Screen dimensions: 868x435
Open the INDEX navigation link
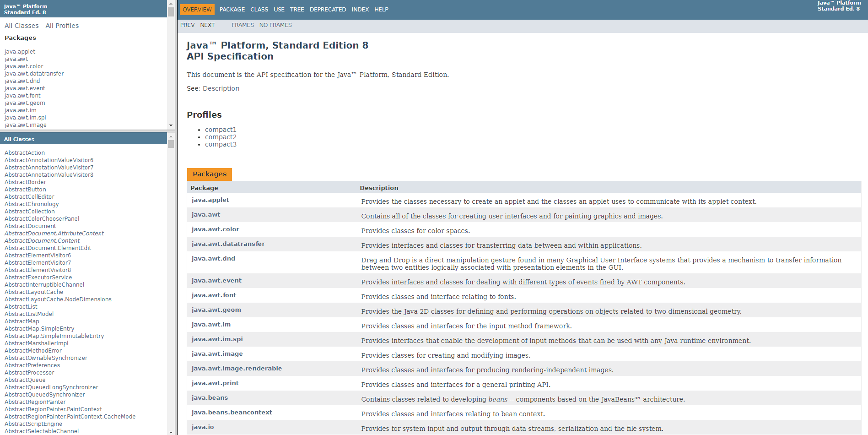tap(360, 10)
